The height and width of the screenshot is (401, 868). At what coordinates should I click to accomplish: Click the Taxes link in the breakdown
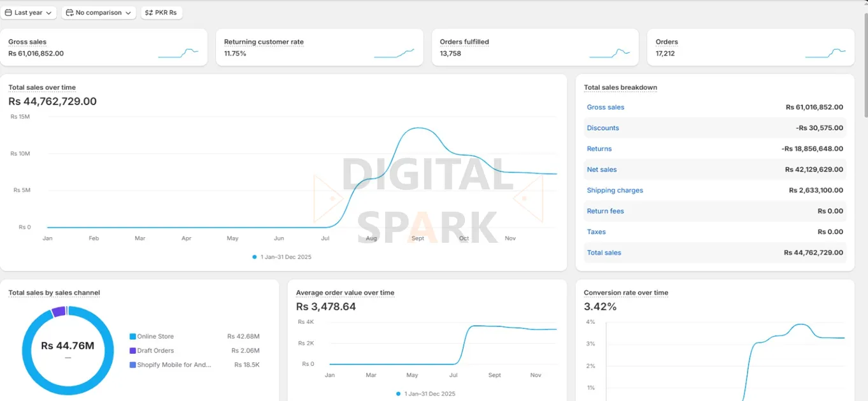(595, 231)
